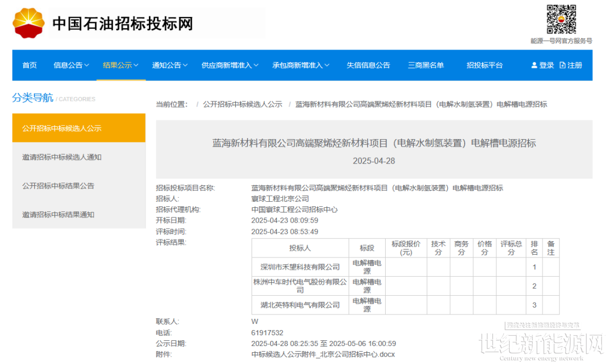The width and height of the screenshot is (609, 364).
Task: Click the date 2025-04-28 under heading
Action: tap(374, 161)
